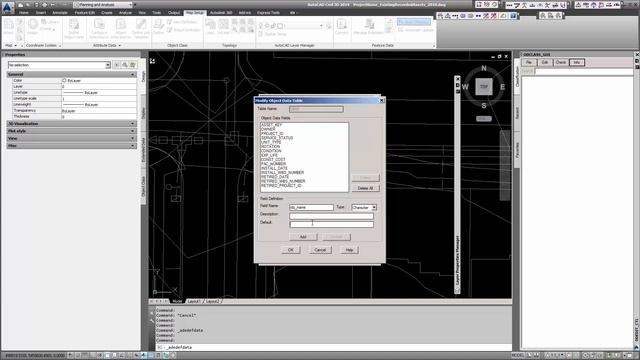The height and width of the screenshot is (360, 640).
Task: Select INSTALL_DATE in the fields list
Action: tap(274, 168)
